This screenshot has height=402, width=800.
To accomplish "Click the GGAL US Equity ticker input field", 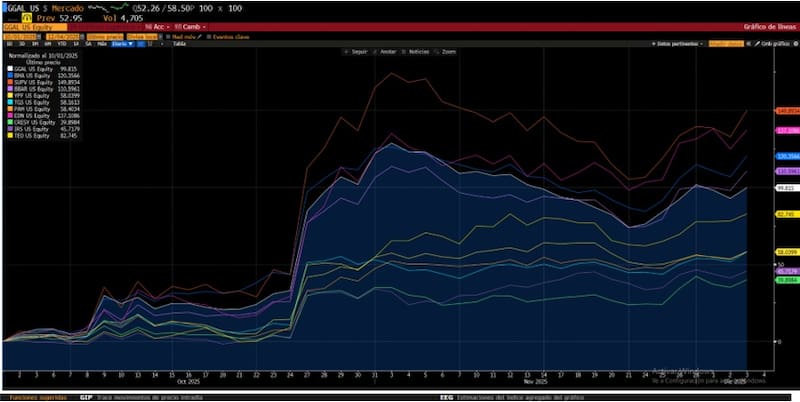I will 28,27.
